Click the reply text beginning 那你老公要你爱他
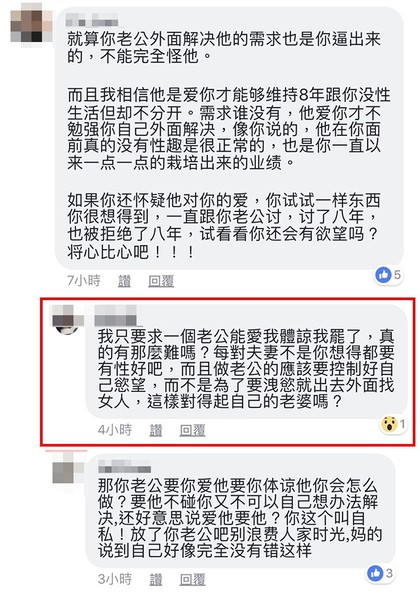420x595 pixels. (239, 517)
